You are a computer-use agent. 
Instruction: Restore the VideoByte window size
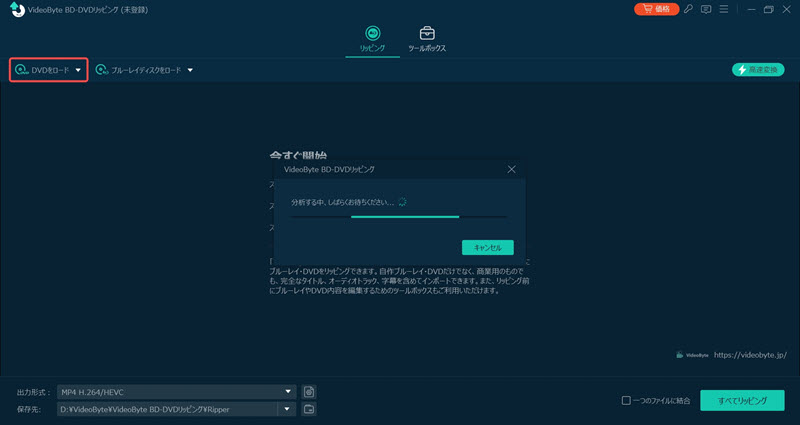tap(769, 9)
